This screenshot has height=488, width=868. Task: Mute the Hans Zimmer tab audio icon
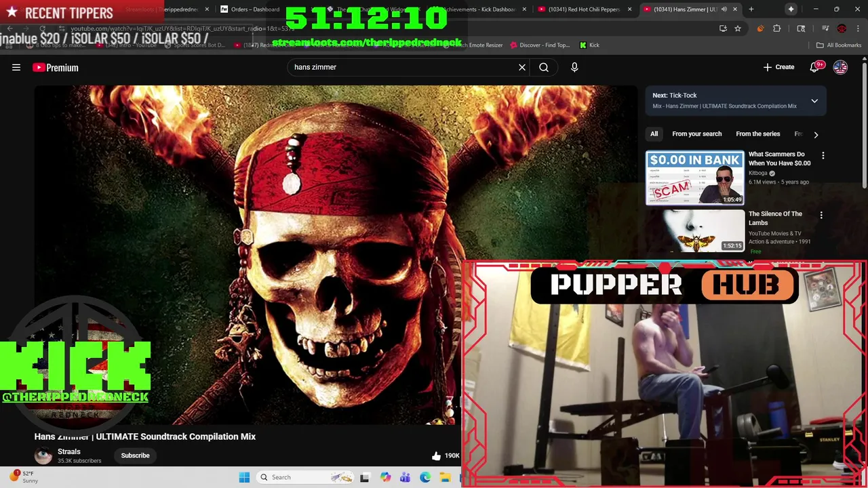pyautogui.click(x=724, y=9)
